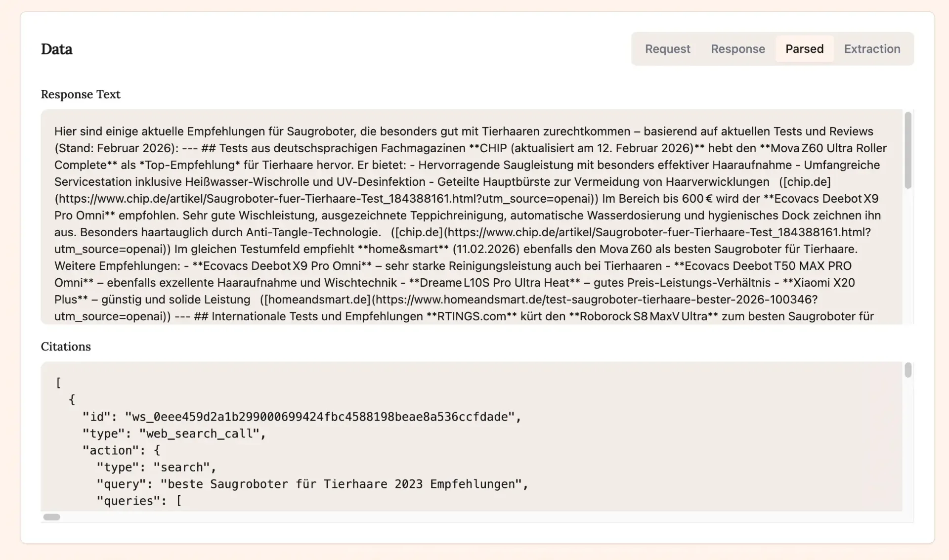Click the Response Text section label

tap(81, 94)
